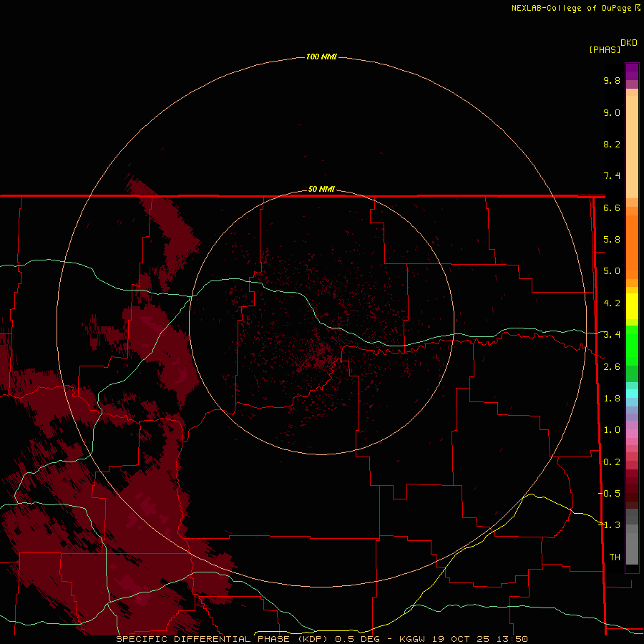Click the 9.8 scale value
Image resolution: width=644 pixels, height=644 pixels.
(x=612, y=80)
